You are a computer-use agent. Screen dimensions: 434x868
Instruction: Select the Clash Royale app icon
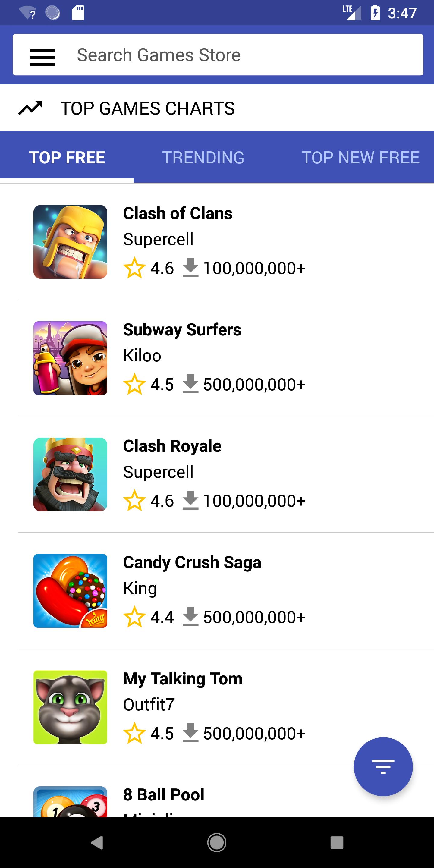point(71,474)
